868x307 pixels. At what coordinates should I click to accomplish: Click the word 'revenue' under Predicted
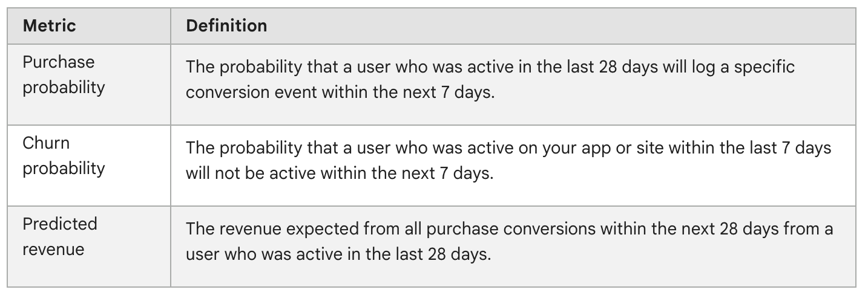(x=53, y=250)
